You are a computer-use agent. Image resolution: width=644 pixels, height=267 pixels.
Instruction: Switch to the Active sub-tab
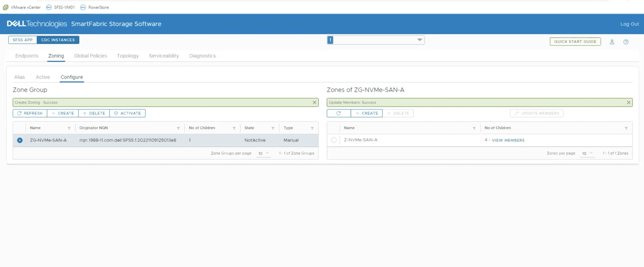click(x=43, y=77)
